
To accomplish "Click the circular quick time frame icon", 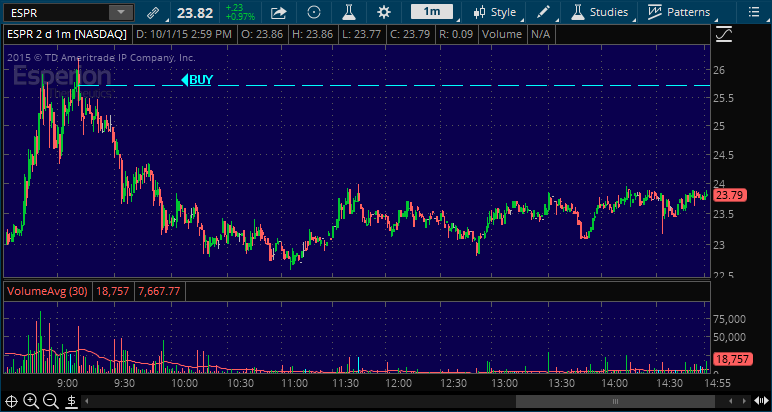I will 314,13.
